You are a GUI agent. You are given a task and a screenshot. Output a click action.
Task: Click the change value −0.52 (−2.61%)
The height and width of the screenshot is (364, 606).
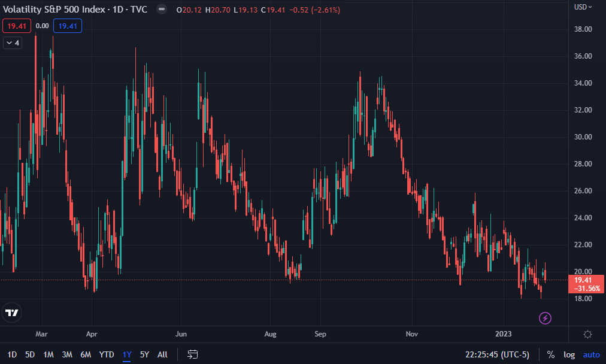(314, 10)
